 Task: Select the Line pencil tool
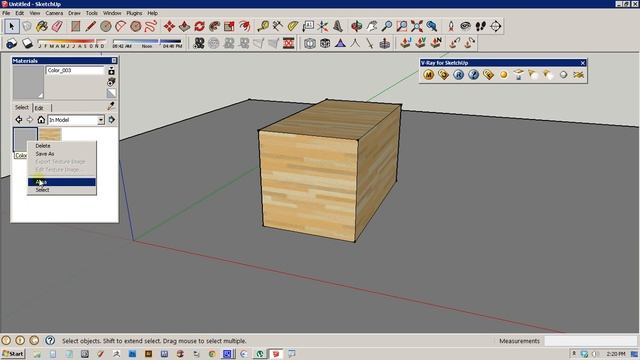(91, 27)
